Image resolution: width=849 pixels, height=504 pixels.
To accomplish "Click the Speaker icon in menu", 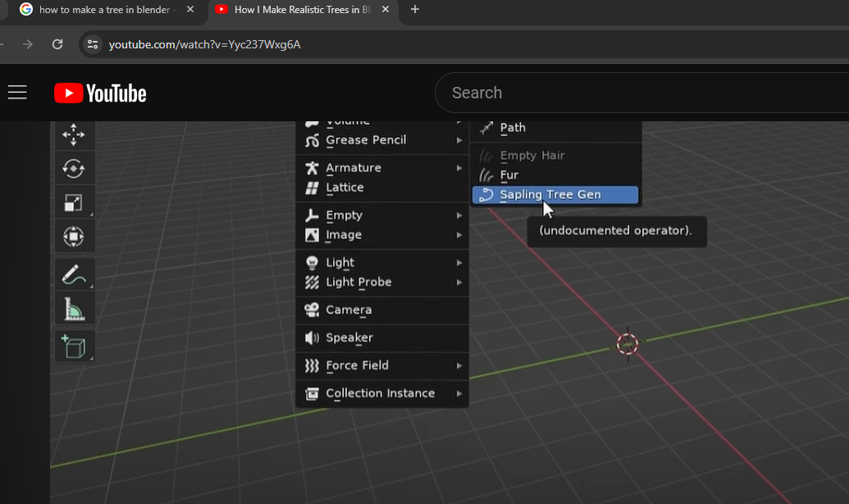I will (312, 338).
